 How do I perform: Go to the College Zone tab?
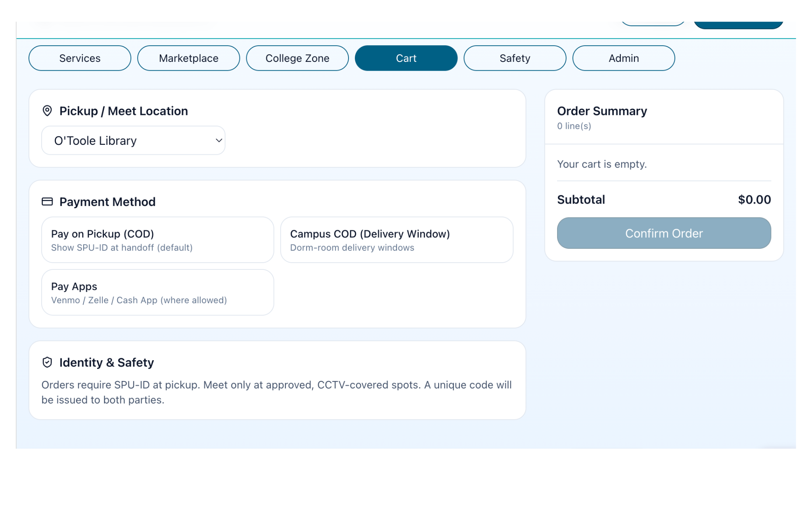(297, 58)
